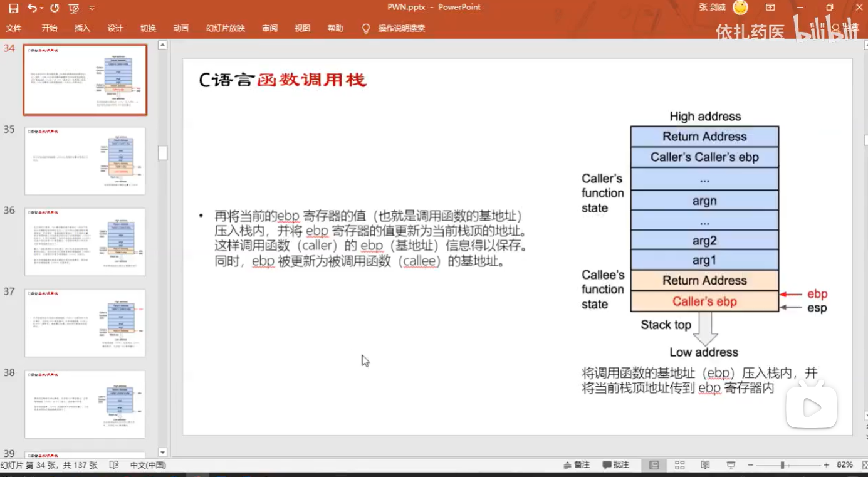Click the Save icon in quick access toolbar

tap(13, 8)
